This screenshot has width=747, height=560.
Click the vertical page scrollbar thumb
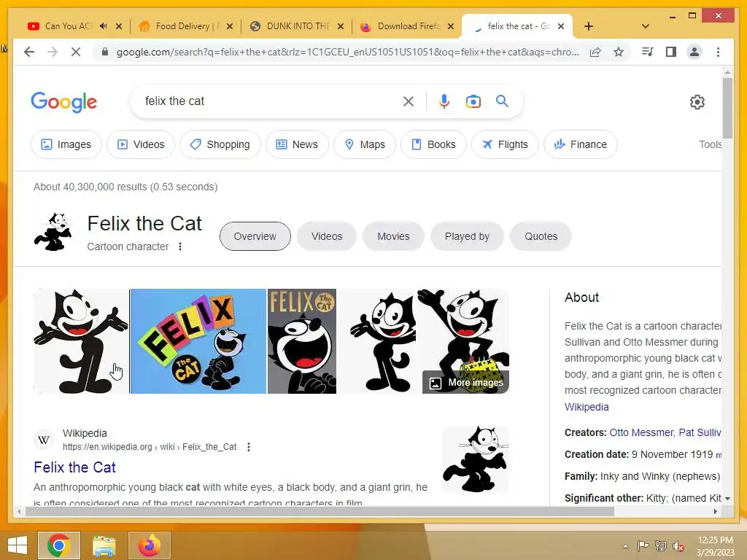727,108
